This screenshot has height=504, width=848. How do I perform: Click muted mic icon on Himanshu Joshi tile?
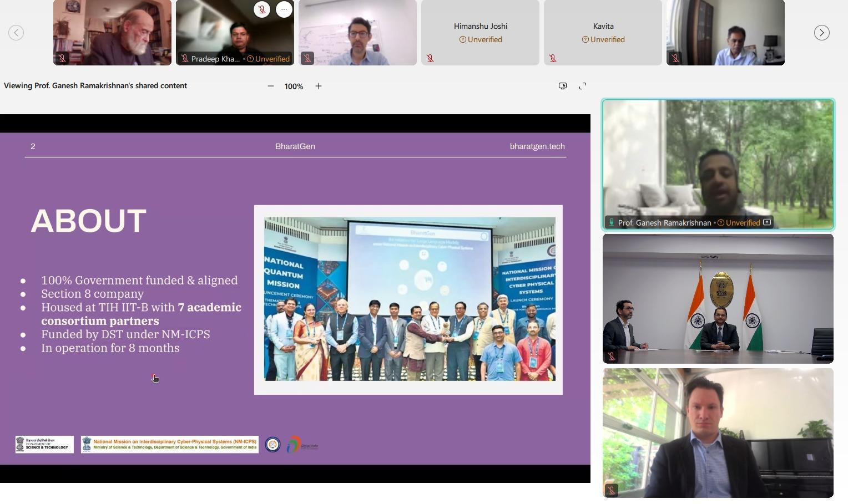(430, 58)
